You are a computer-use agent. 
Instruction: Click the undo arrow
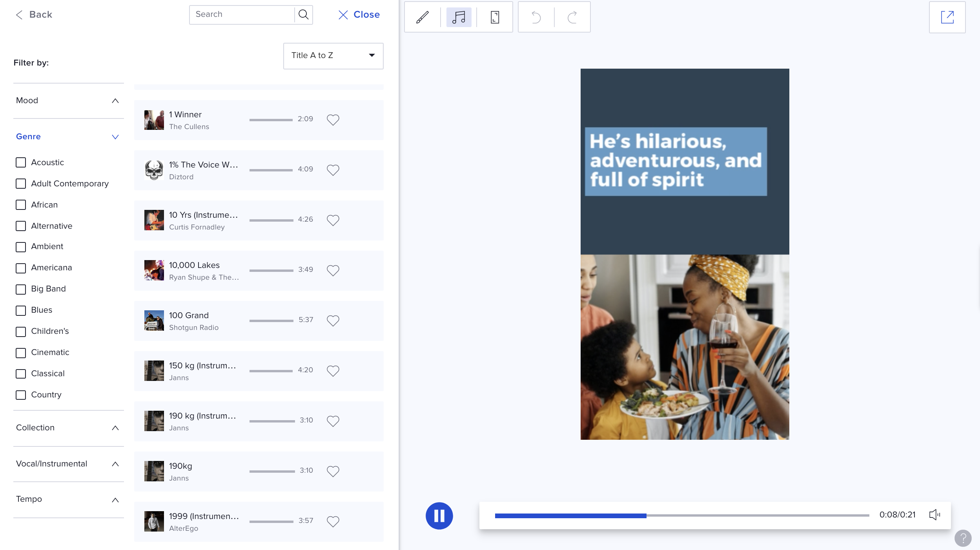tap(536, 17)
